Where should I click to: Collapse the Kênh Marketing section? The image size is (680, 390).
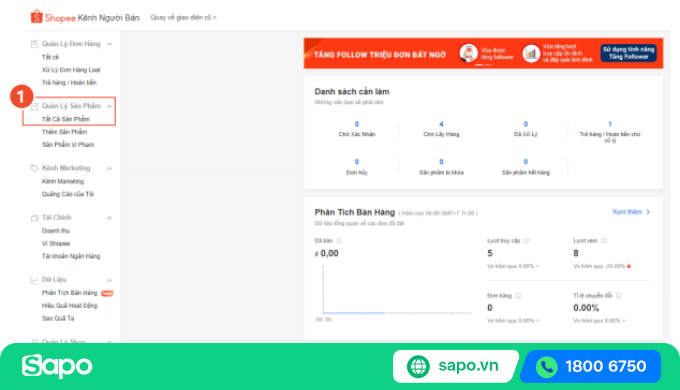click(x=109, y=168)
